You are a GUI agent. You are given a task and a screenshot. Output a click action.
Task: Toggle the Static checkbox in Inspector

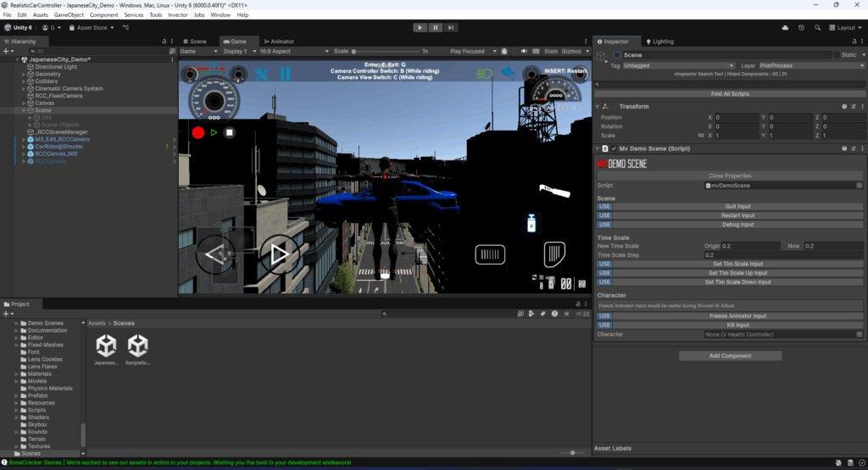[x=836, y=55]
